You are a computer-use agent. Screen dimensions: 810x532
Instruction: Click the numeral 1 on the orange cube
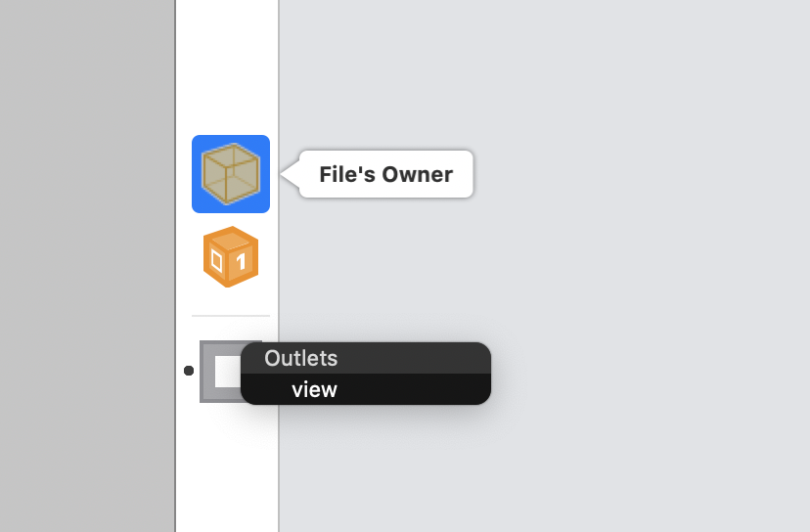pos(241,262)
